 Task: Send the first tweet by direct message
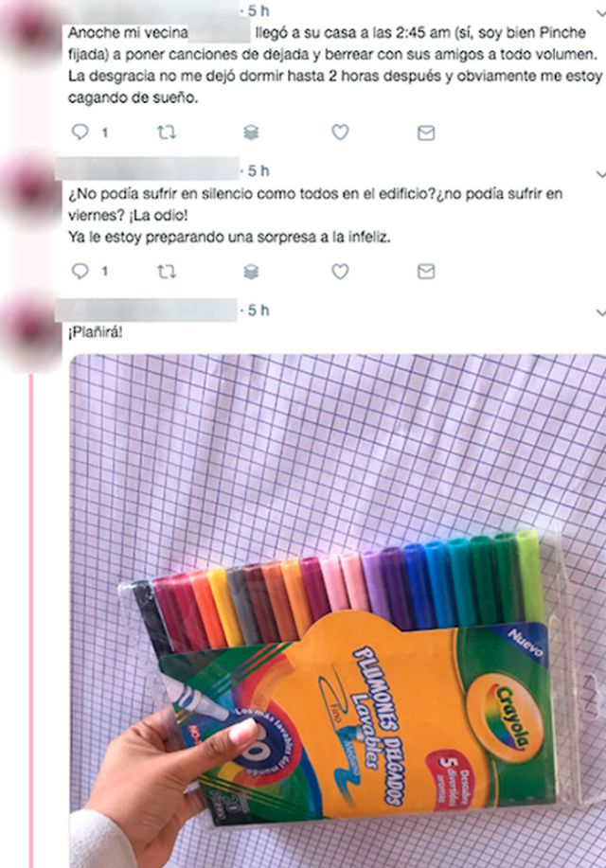coord(426,133)
